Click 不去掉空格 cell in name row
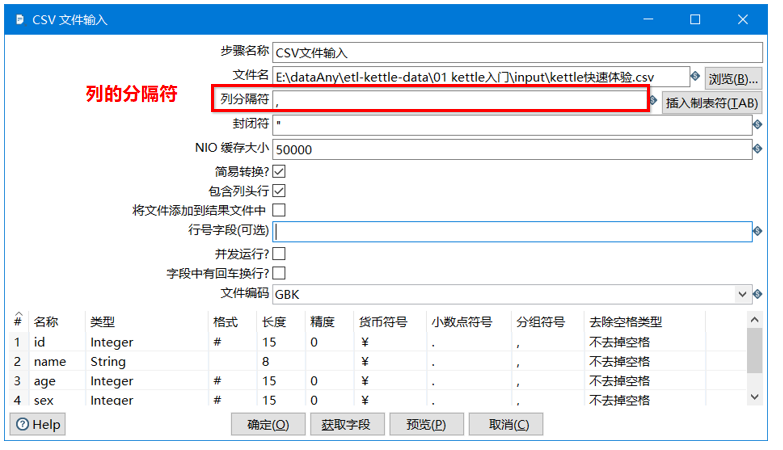Screen dimensions: 783x450 (644, 362)
